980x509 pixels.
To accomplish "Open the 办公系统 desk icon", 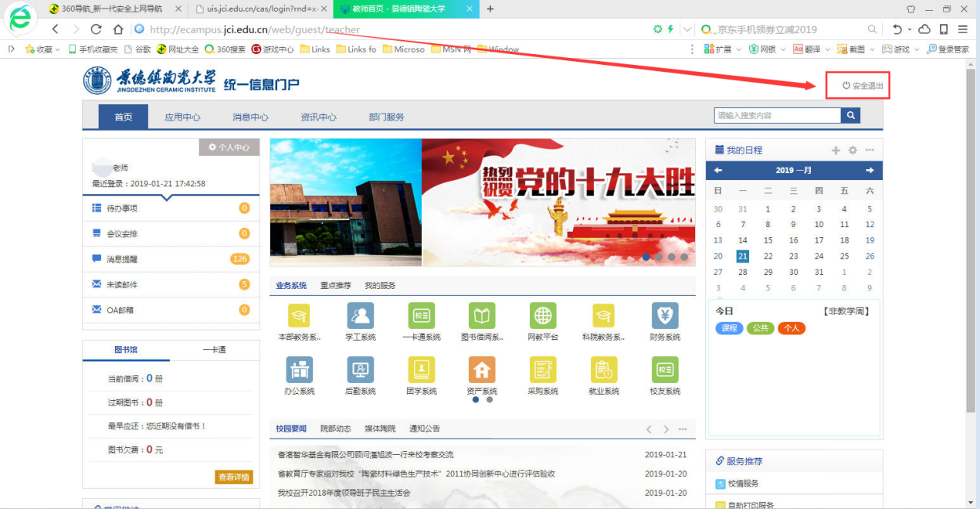I will [x=299, y=369].
